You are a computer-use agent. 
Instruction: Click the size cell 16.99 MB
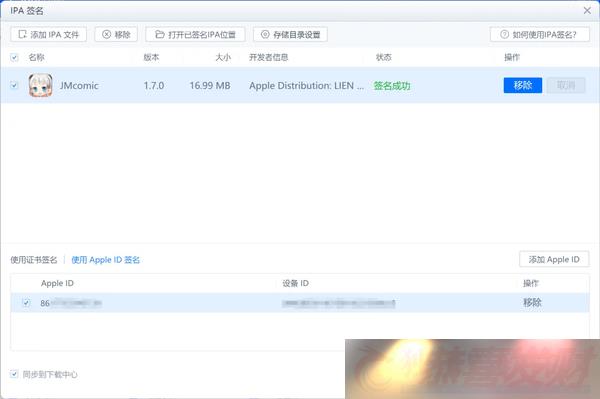[210, 86]
